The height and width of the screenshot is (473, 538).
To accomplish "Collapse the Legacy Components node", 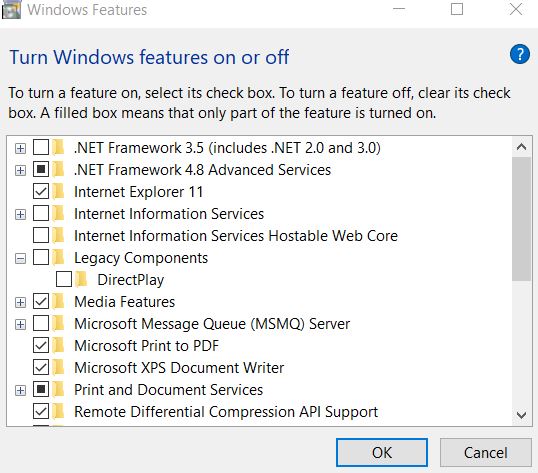I will coord(20,258).
